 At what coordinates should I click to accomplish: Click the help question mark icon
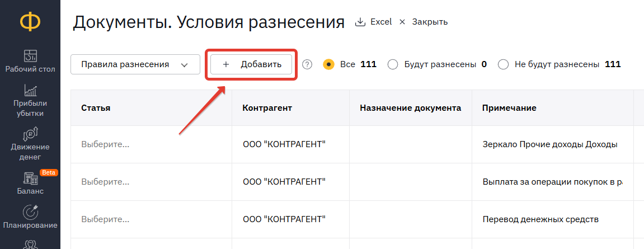click(x=307, y=64)
